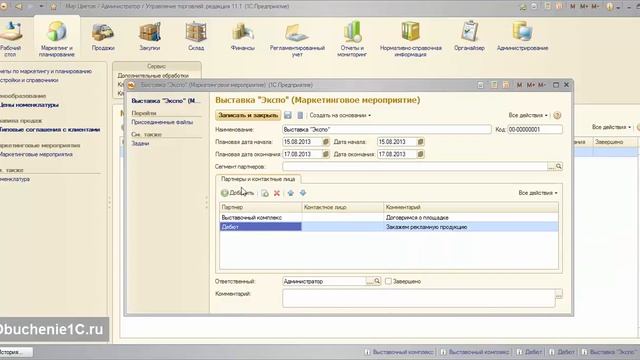
Task: Click the Комментарий column header in table
Action: pos(471,207)
